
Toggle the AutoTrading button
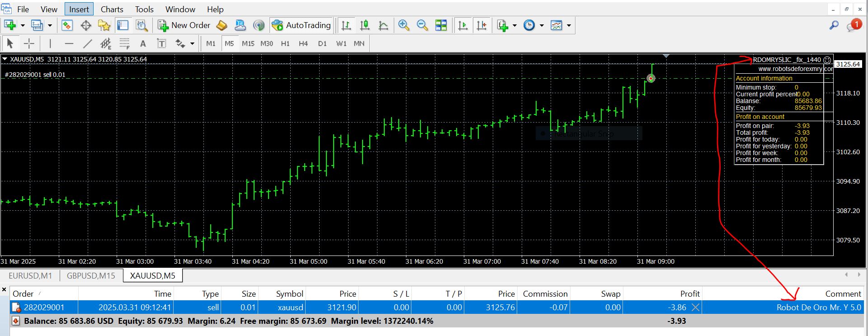tap(302, 25)
